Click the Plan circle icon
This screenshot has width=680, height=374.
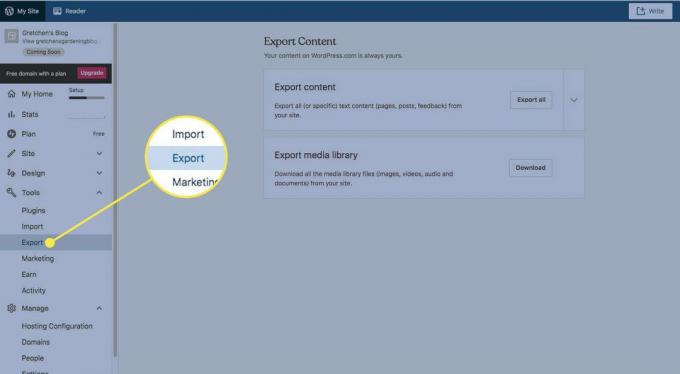(12, 134)
